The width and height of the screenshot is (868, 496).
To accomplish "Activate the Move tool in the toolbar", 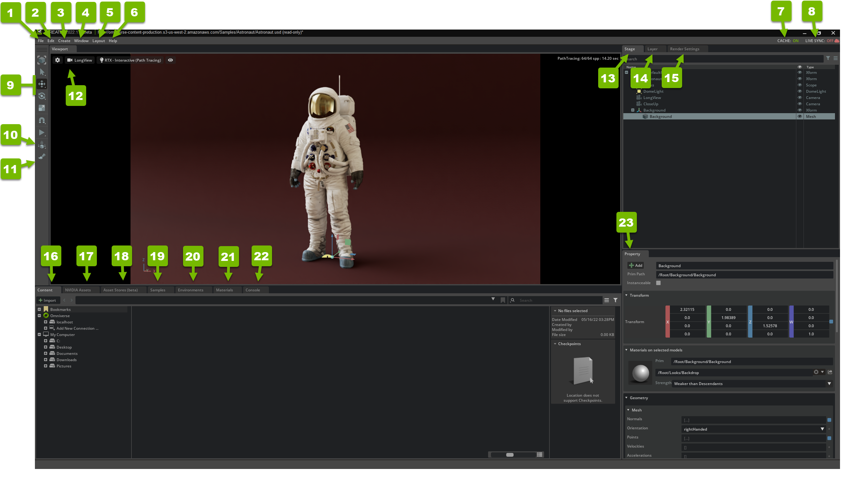I will [42, 84].
